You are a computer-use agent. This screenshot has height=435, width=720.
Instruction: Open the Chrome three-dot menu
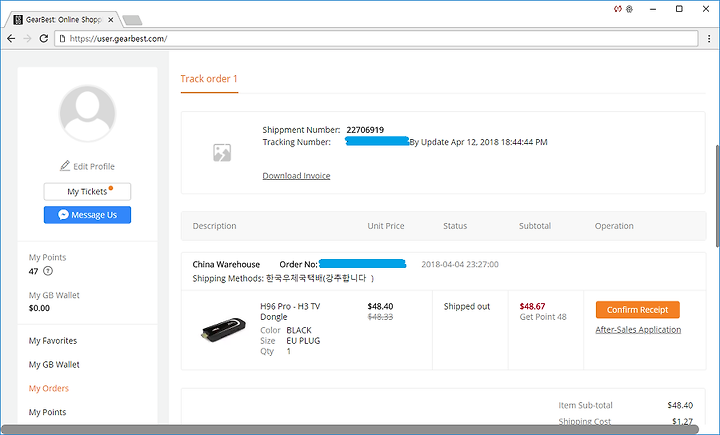coord(709,39)
